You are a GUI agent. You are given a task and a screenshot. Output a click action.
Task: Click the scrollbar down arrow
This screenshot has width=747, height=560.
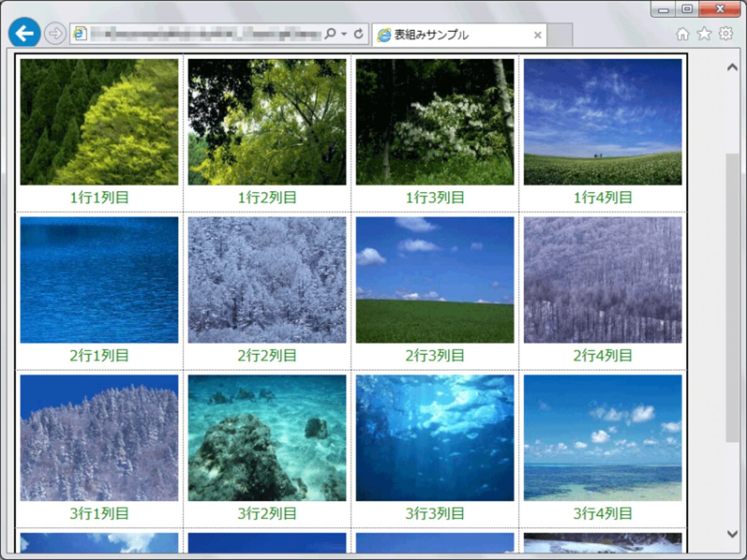coord(732,533)
